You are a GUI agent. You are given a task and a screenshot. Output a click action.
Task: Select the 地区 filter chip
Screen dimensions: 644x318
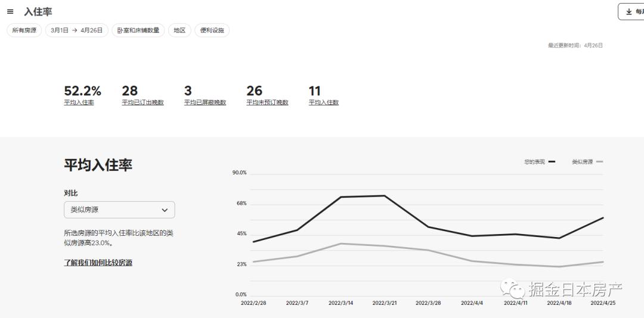coord(179,30)
